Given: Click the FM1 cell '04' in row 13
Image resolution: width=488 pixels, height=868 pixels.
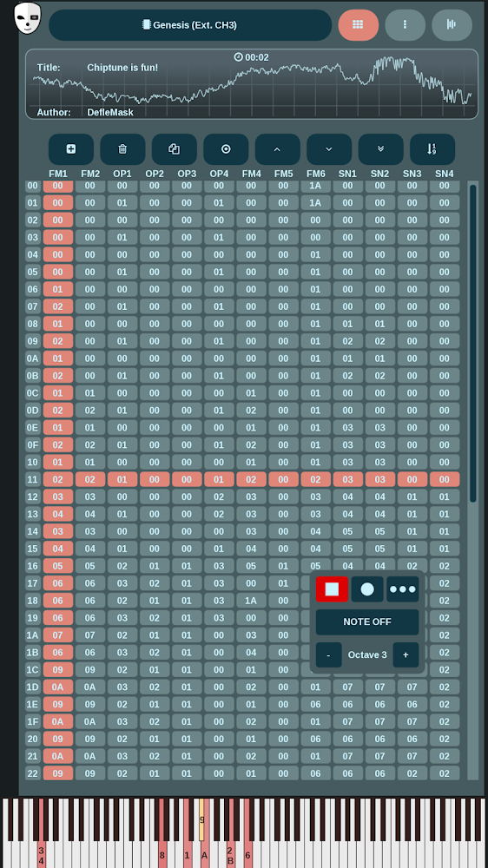Looking at the screenshot, I should pyautogui.click(x=58, y=514).
